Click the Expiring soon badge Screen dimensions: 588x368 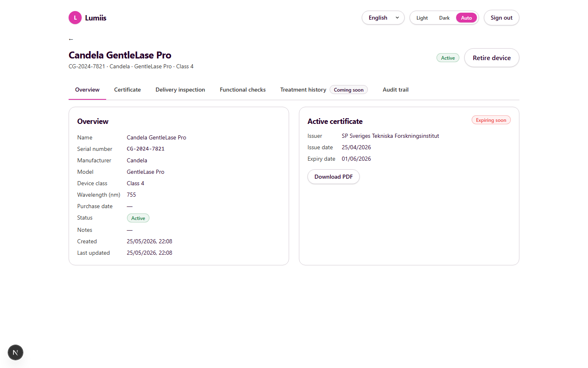coord(491,120)
